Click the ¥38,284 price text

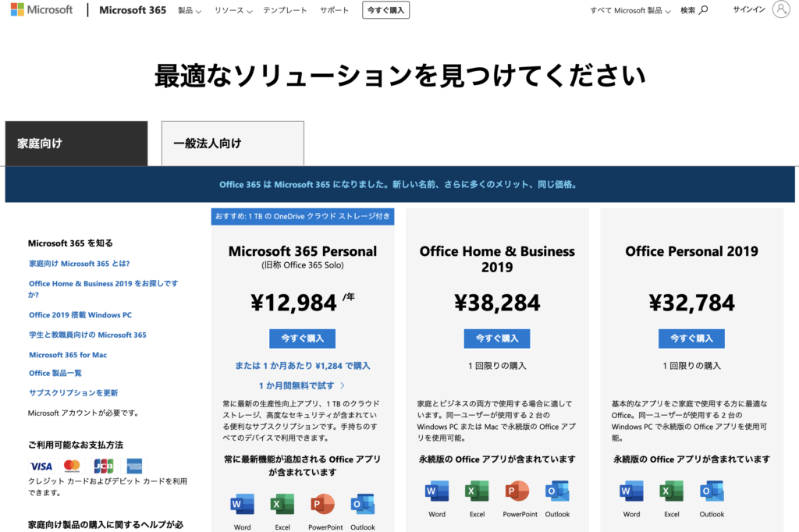497,303
